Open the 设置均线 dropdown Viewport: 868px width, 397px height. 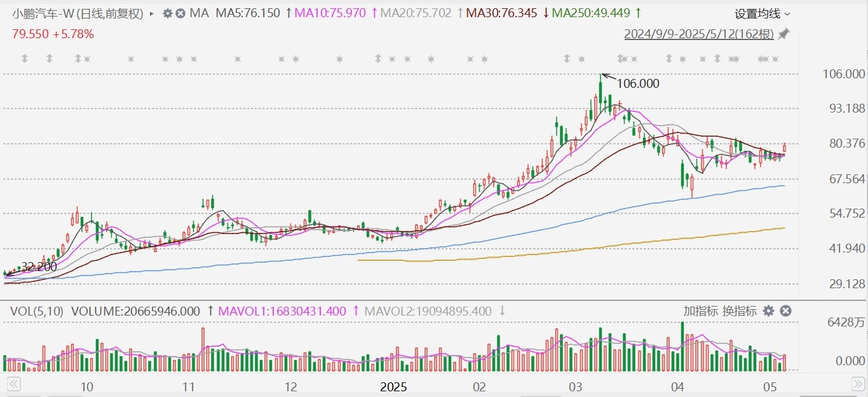click(x=763, y=13)
